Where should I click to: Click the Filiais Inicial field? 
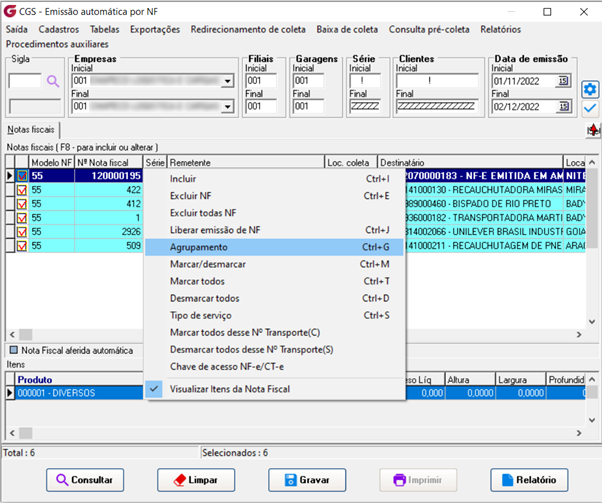pyautogui.click(x=261, y=81)
